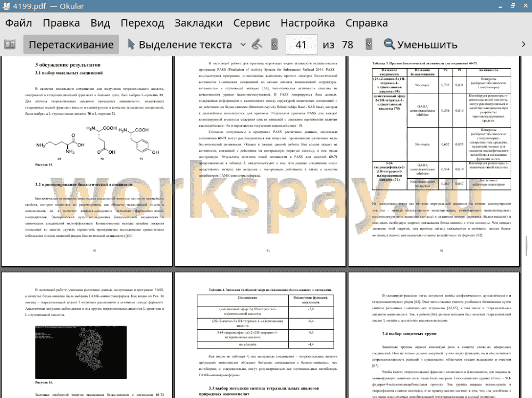Open the Файл menu

19,23
